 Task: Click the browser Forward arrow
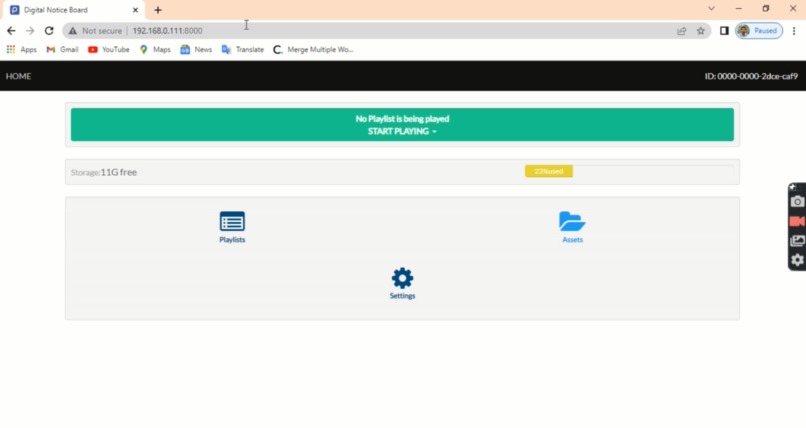pyautogui.click(x=30, y=31)
